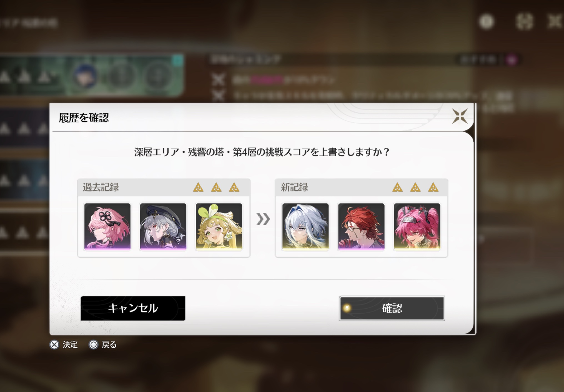Select red-haired character with glasses
This screenshot has width=564, height=392.
pos(361,226)
